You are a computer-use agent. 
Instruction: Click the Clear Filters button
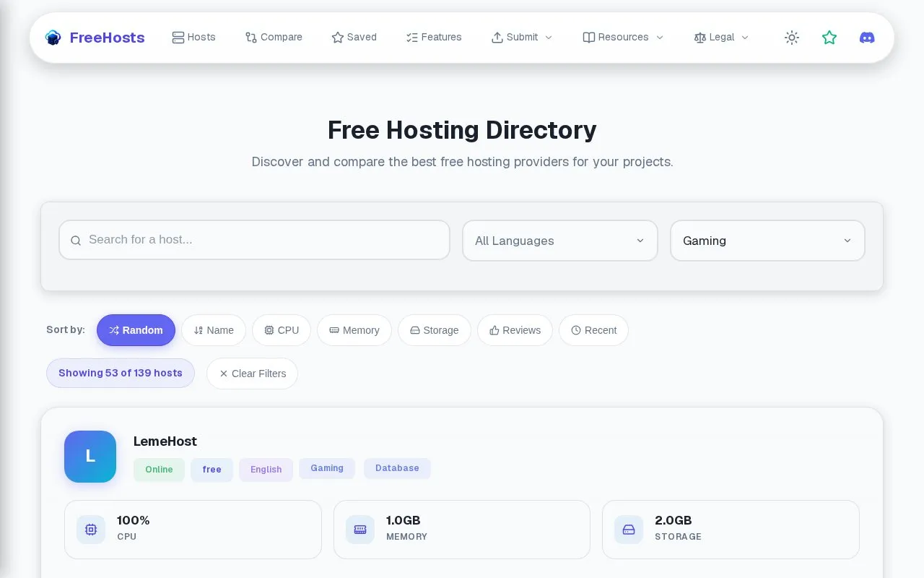pos(253,374)
